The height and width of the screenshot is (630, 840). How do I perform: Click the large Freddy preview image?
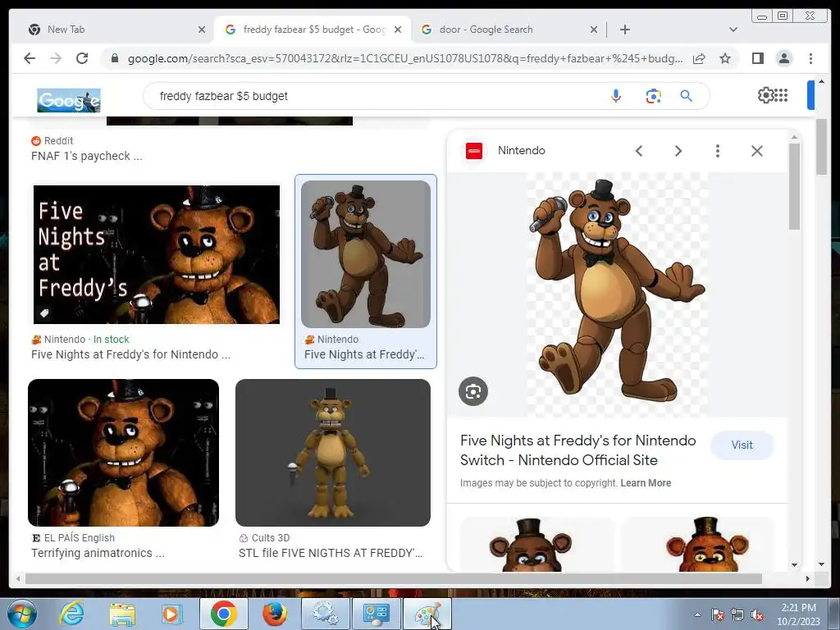[x=617, y=294]
